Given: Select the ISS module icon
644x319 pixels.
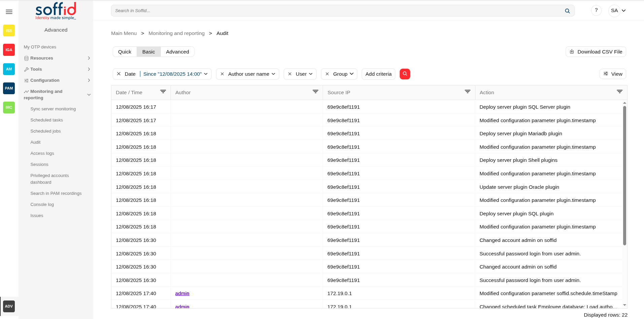Looking at the screenshot, I should point(9,31).
